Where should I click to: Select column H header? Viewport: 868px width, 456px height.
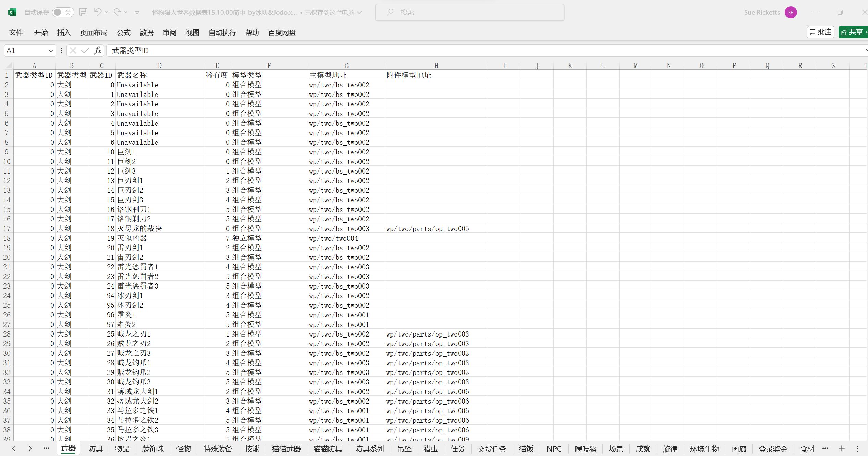click(436, 66)
